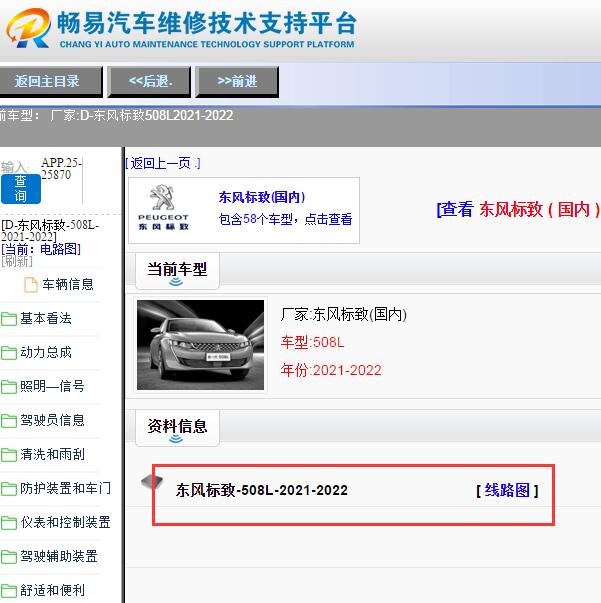Click folder icon beside 防护装置和车门

point(8,489)
